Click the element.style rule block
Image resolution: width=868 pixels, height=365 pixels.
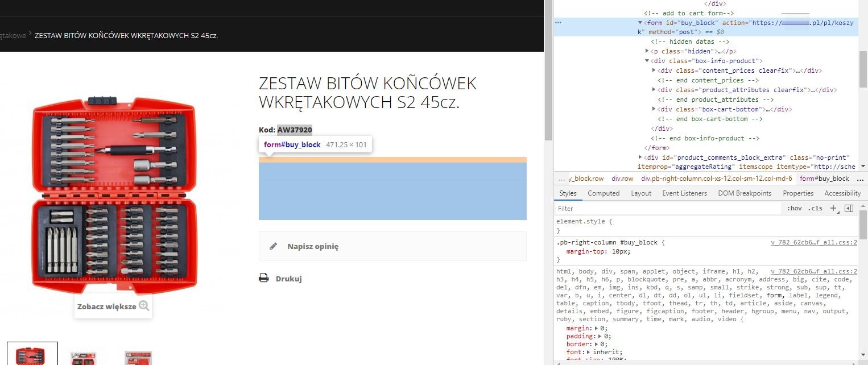pyautogui.click(x=706, y=226)
